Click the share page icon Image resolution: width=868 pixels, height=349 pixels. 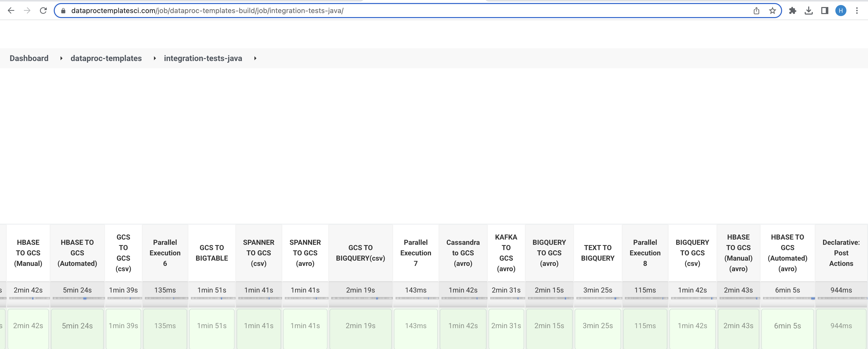click(x=756, y=11)
